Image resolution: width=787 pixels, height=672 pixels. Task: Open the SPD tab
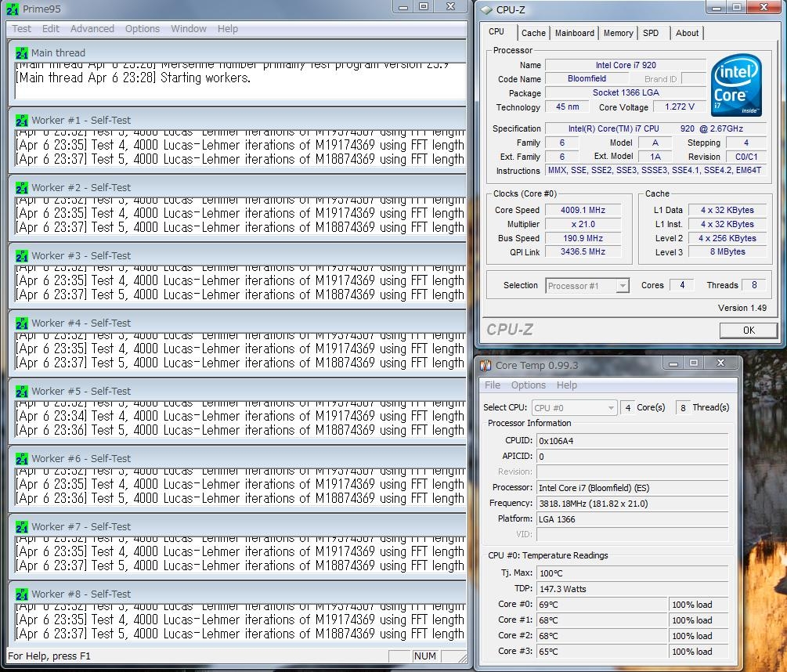click(651, 33)
